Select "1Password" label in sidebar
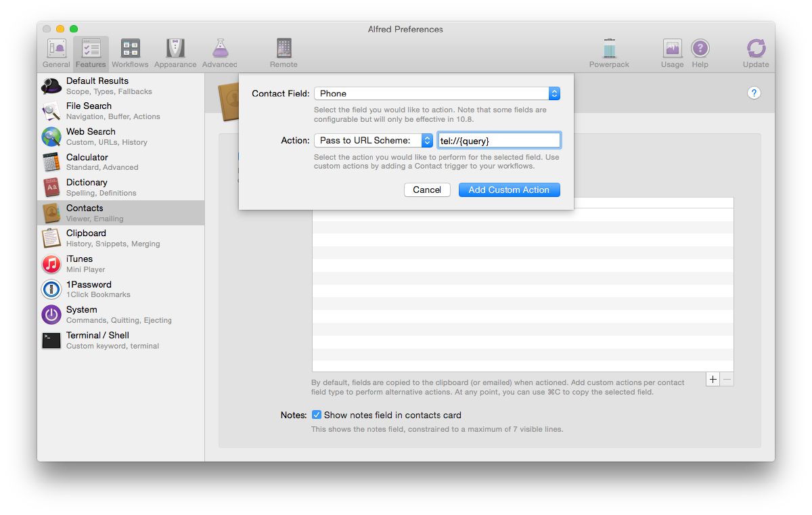The height and width of the screenshot is (515, 812). click(89, 284)
